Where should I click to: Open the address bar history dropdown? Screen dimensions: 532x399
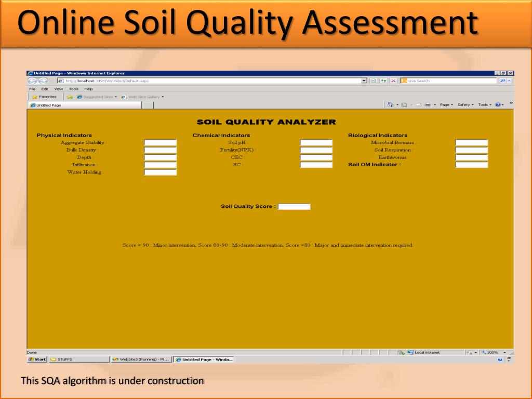coord(364,81)
